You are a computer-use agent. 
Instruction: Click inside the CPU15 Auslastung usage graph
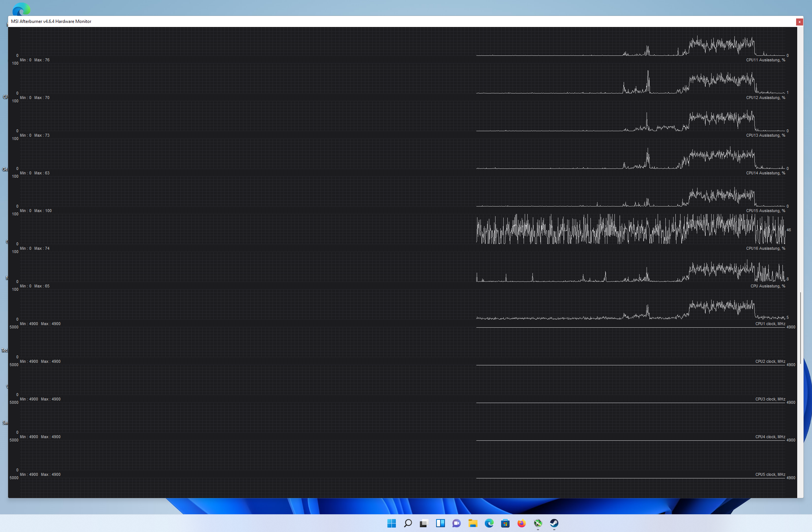point(628,229)
